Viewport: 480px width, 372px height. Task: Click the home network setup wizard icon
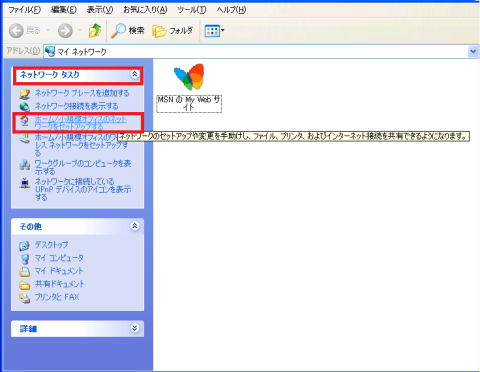pos(24,121)
